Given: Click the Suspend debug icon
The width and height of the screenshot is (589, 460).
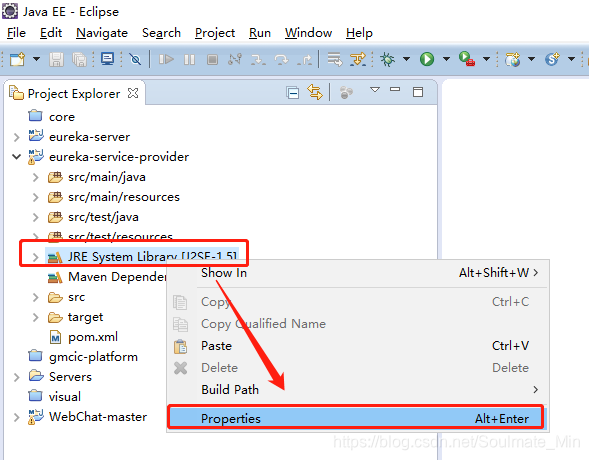Looking at the screenshot, I should tap(189, 59).
